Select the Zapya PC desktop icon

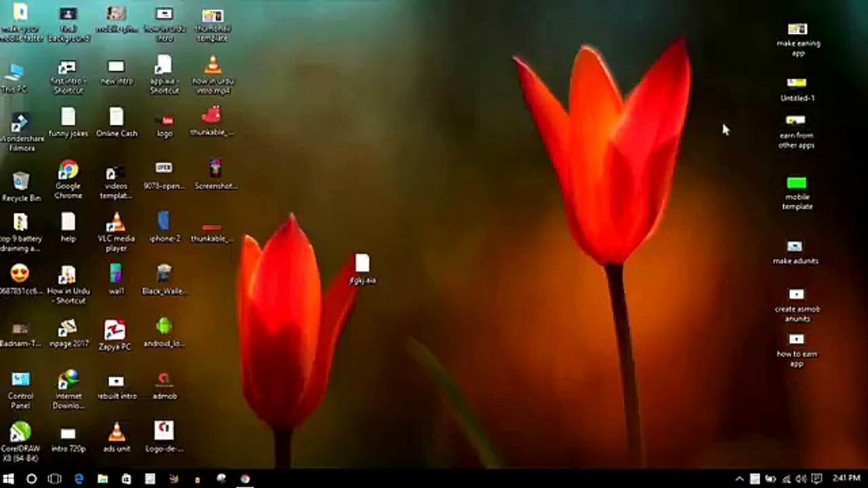pos(115,335)
